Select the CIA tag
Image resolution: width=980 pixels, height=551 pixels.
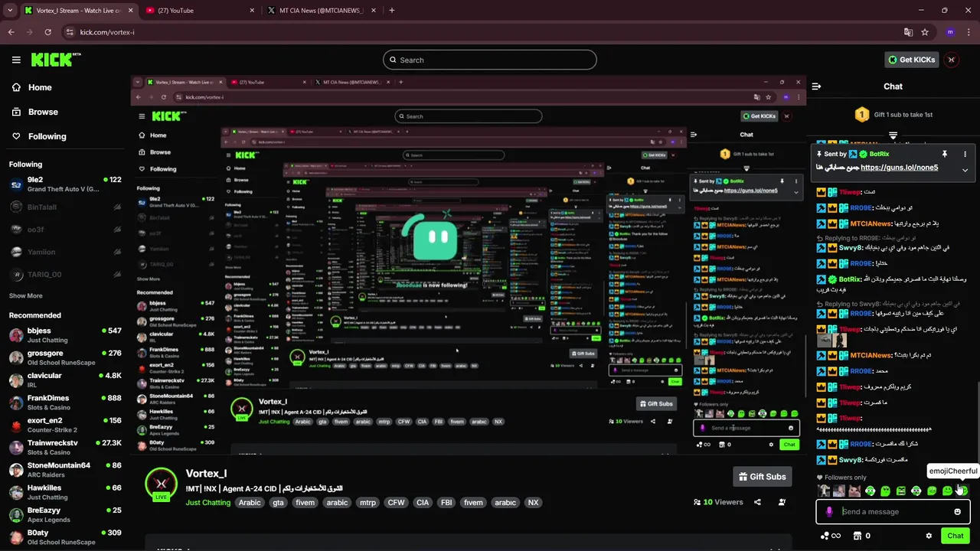tap(422, 503)
